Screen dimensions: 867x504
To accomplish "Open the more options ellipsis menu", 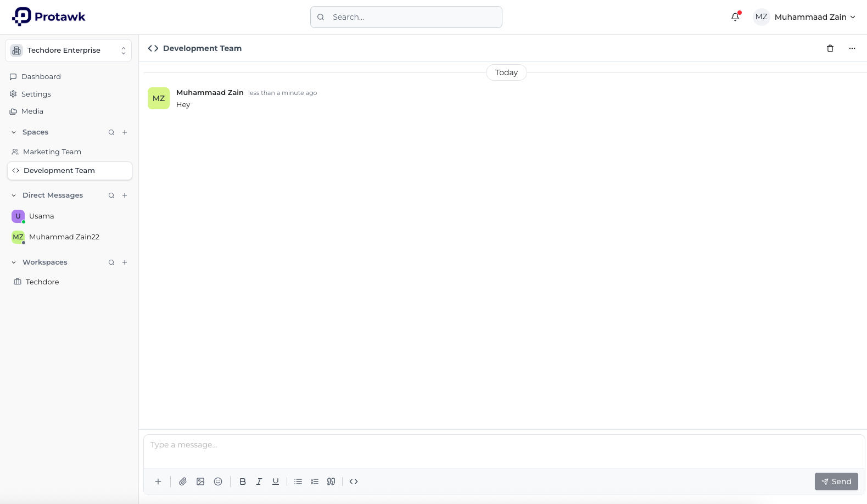I will (x=852, y=48).
